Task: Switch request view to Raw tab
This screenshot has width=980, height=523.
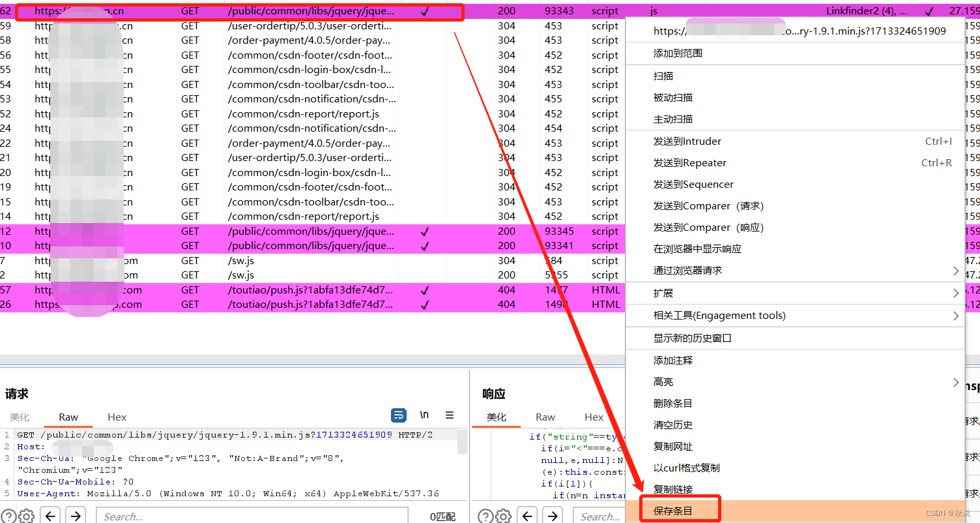Action: [x=68, y=417]
